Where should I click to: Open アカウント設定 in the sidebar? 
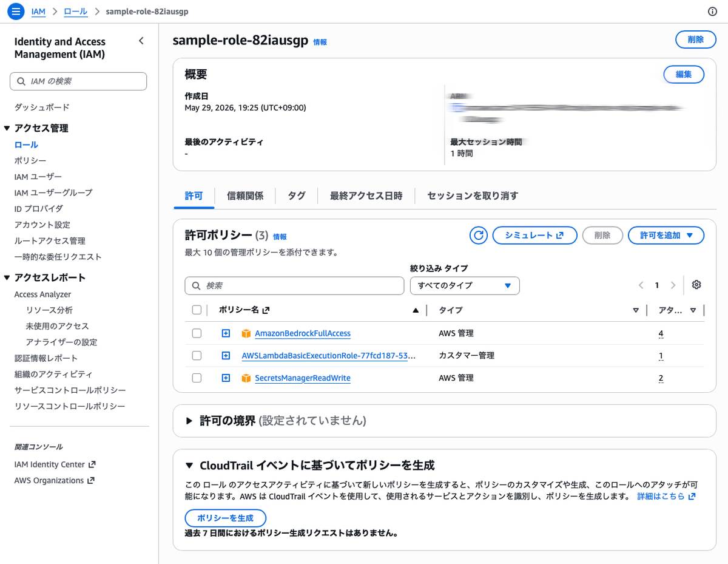pos(42,225)
